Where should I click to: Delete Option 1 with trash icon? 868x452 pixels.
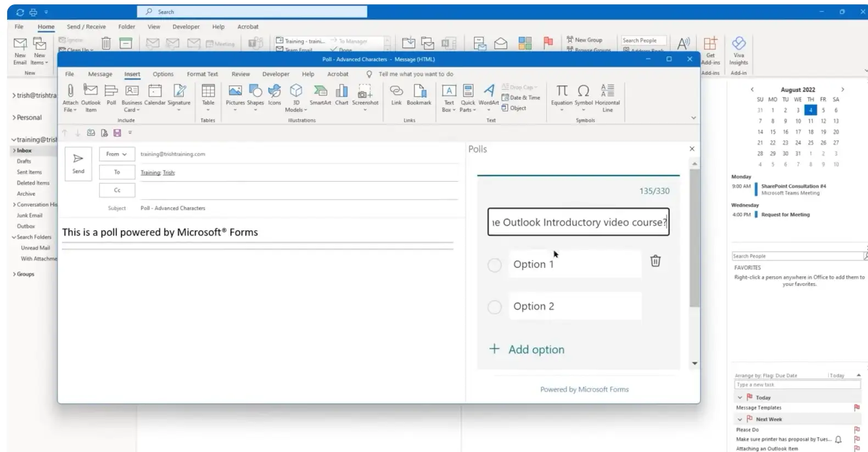pos(655,261)
